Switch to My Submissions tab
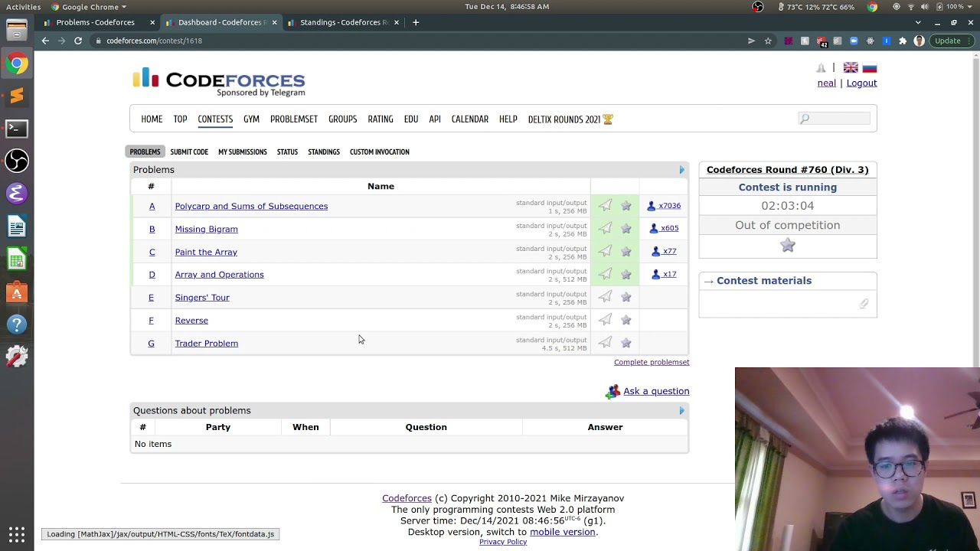The width and height of the screenshot is (980, 551). pyautogui.click(x=242, y=152)
